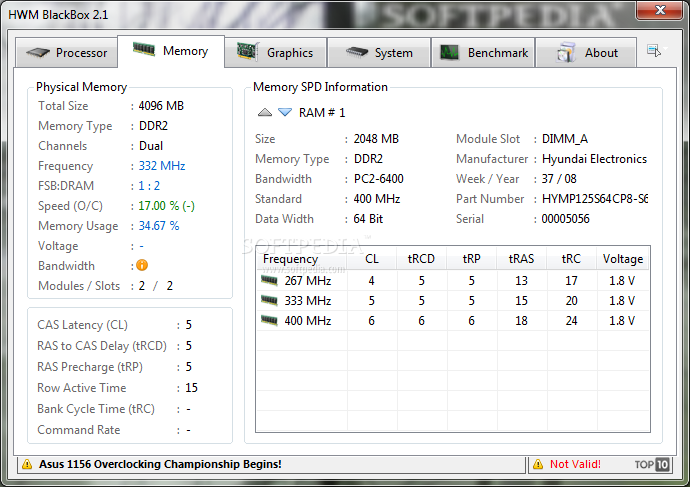
Task: Click the tRAS column header
Action: pyautogui.click(x=521, y=259)
